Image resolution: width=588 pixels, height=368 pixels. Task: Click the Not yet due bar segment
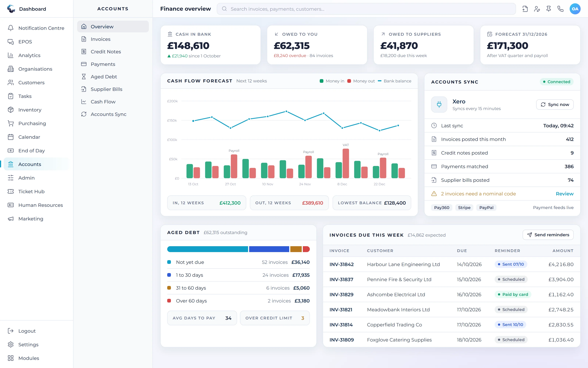[207, 249]
